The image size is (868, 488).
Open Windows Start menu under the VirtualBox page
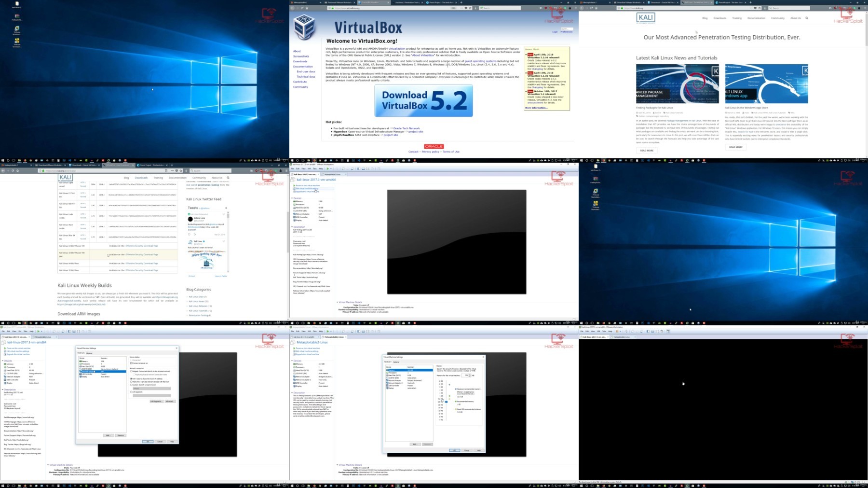click(292, 160)
